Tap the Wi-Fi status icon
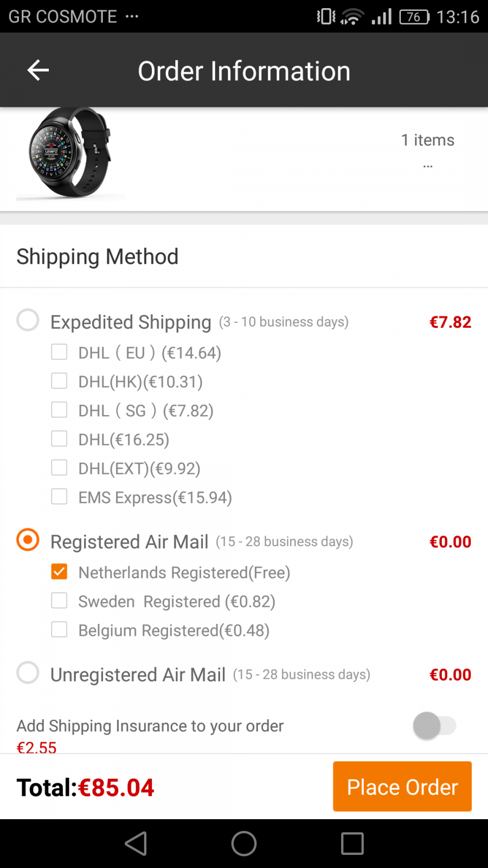This screenshot has width=488, height=868. [x=352, y=17]
